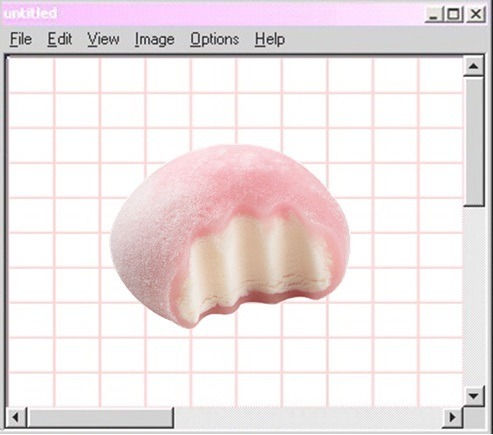Open the View menu
This screenshot has width=493, height=435.
[x=103, y=39]
